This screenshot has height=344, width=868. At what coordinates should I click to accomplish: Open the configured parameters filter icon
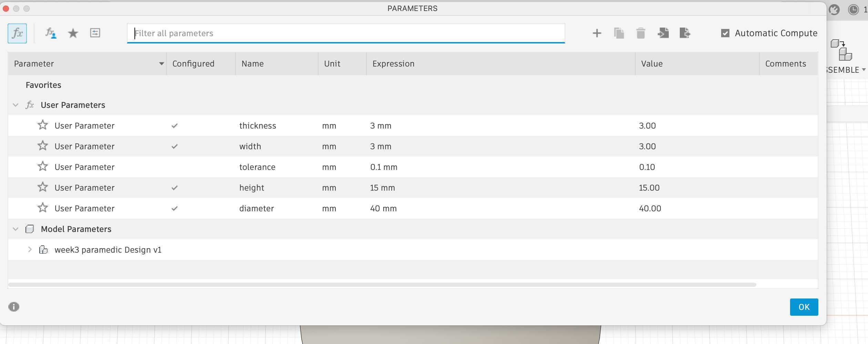[95, 33]
